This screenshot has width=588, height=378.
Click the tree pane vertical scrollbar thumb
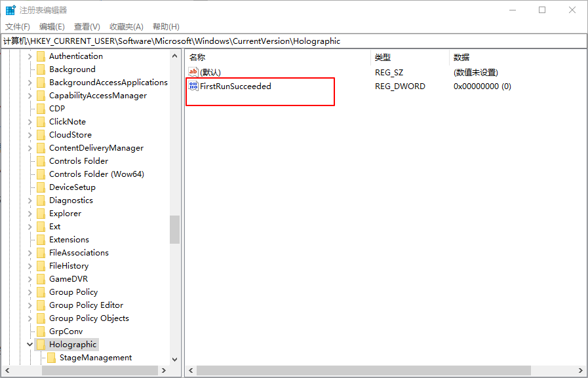tap(174, 229)
